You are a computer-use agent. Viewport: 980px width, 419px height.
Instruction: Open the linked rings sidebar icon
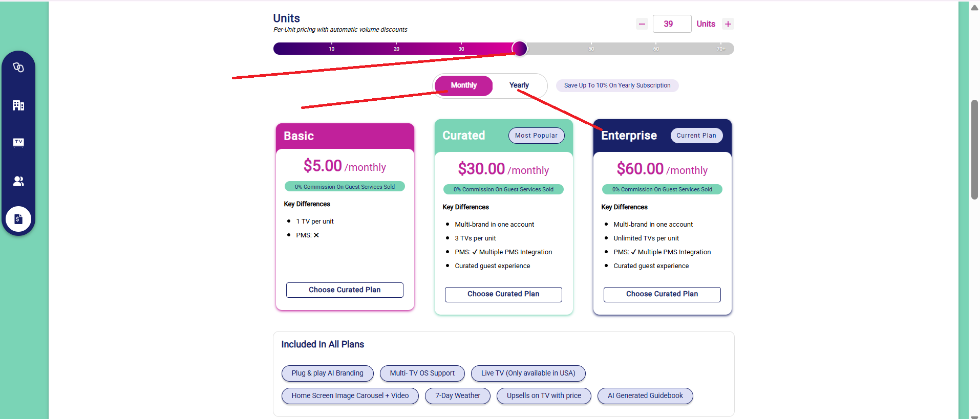tap(18, 68)
